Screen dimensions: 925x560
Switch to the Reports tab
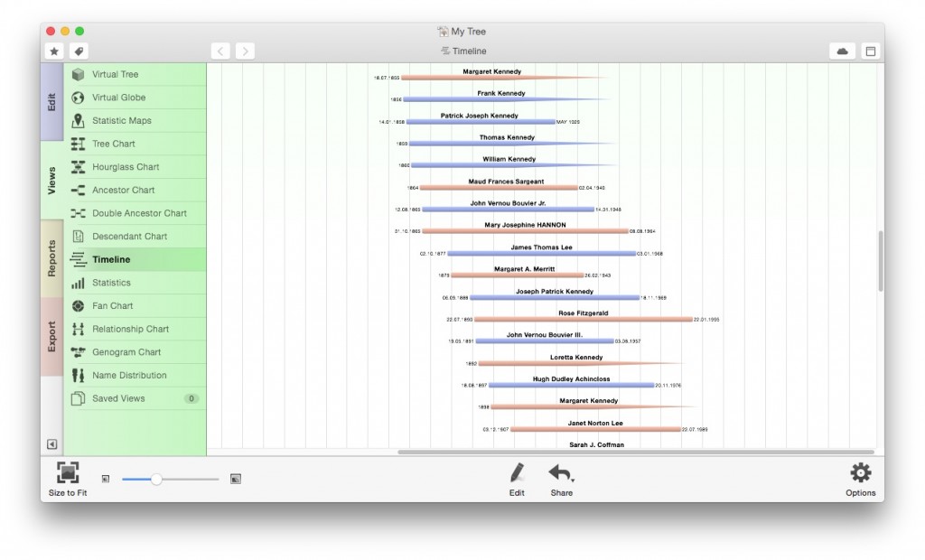click(51, 258)
